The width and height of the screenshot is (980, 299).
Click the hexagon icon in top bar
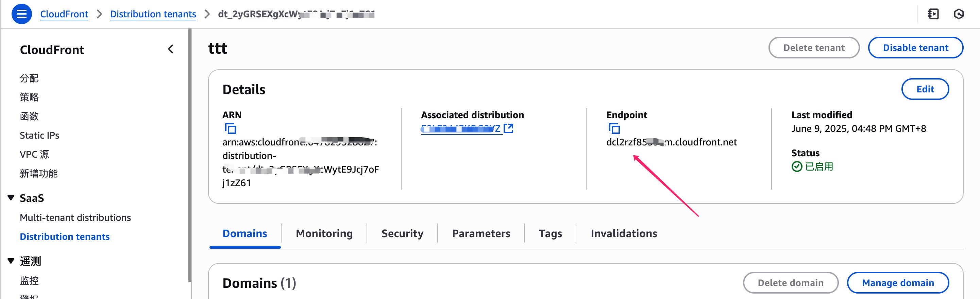(959, 14)
